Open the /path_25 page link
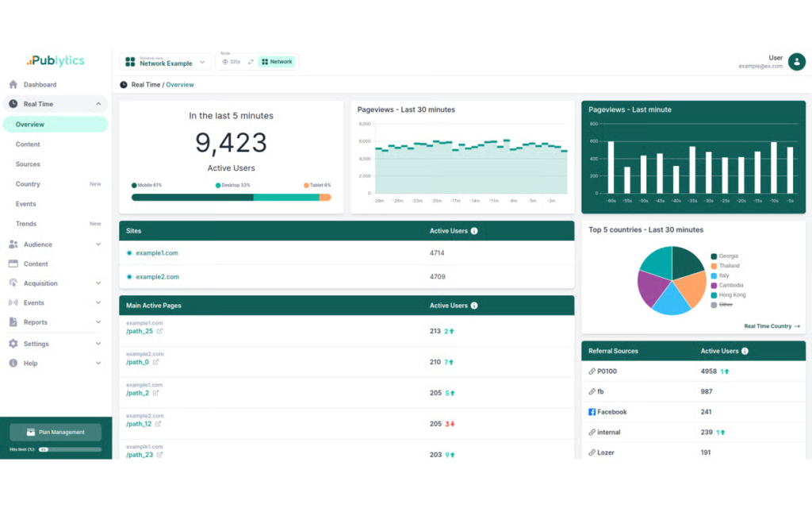This screenshot has height=508, width=812. pyautogui.click(x=140, y=331)
